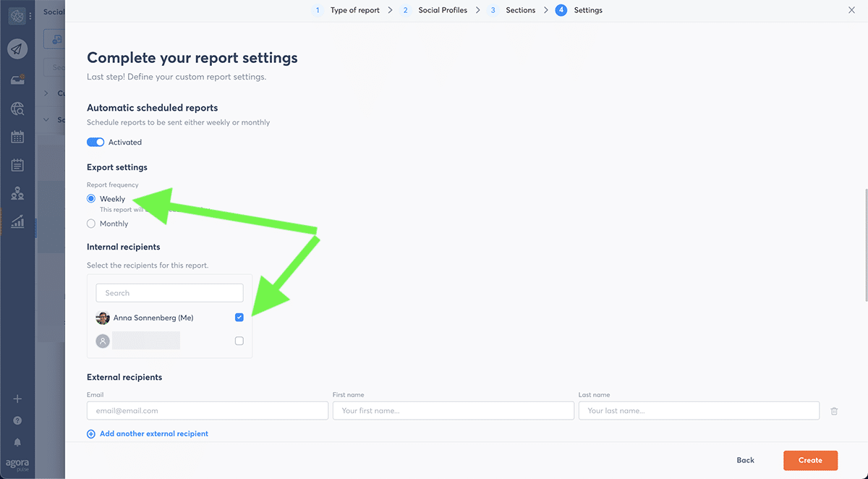
Task: Click the external recipient Email field
Action: coord(207,411)
